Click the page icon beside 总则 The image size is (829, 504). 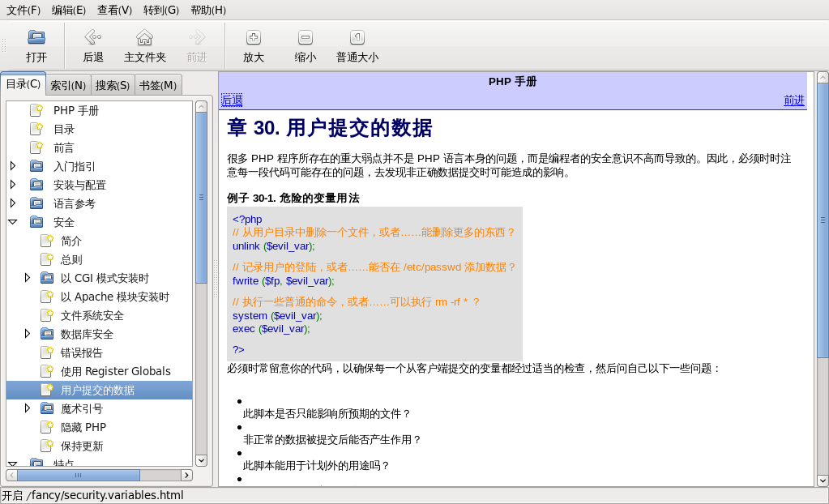(47, 259)
